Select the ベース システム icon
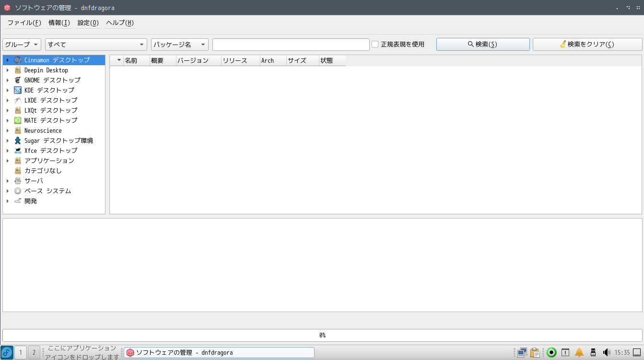Screen dimensions: 644x360 click(x=18, y=191)
